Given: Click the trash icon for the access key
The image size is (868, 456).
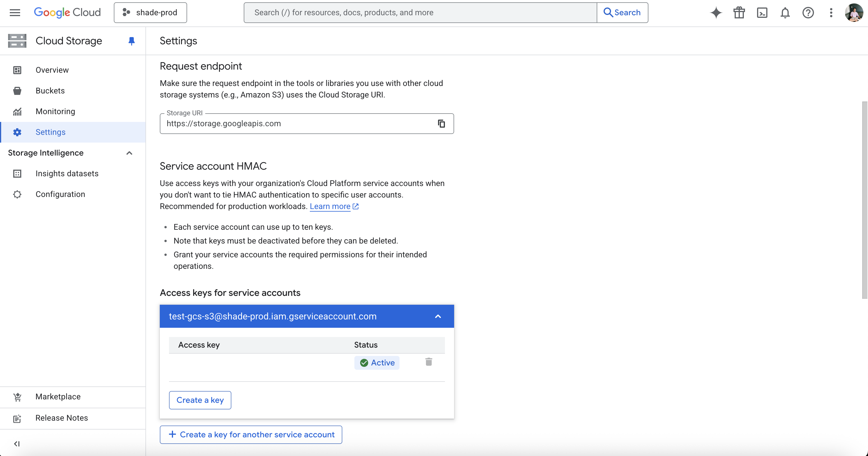Looking at the screenshot, I should [428, 362].
